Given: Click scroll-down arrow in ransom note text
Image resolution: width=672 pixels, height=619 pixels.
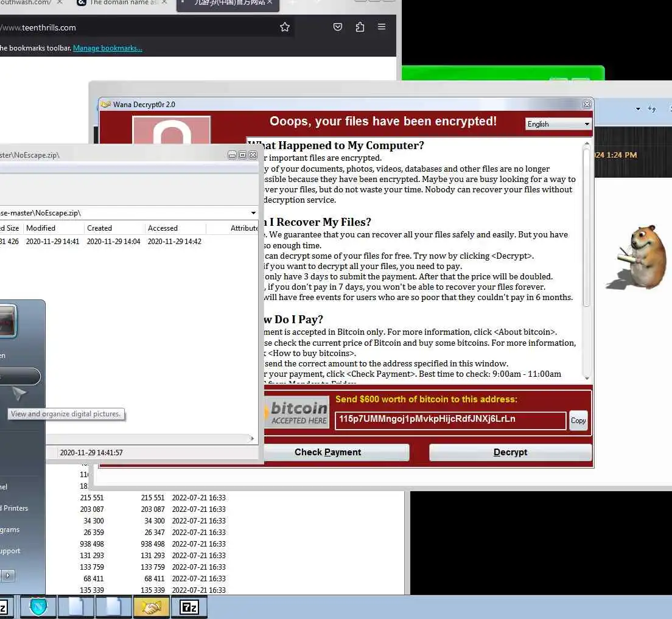Looking at the screenshot, I should tap(586, 378).
